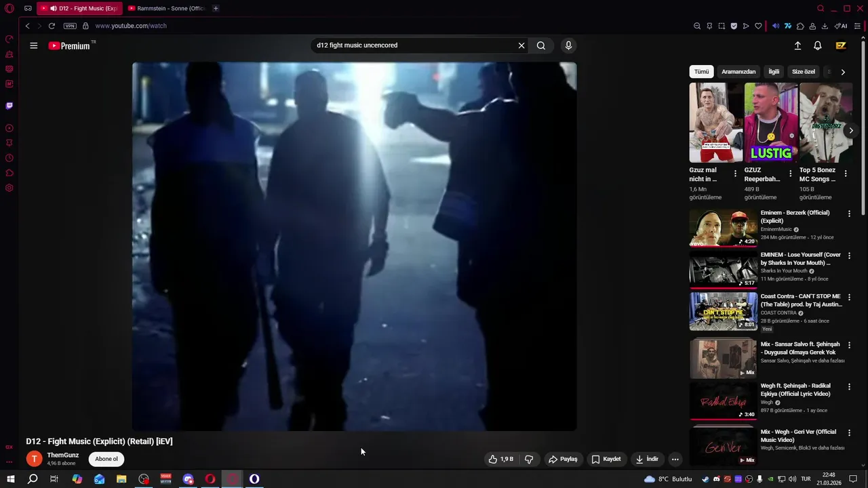Open options for Coast Contra video
868x488 pixels.
point(849,297)
